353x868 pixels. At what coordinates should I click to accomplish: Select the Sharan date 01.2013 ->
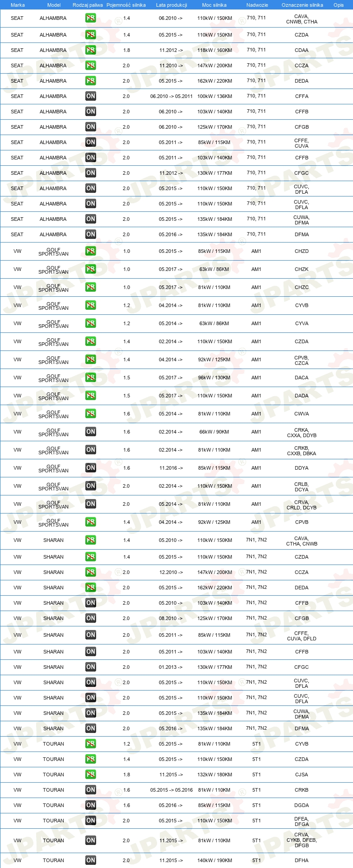[x=171, y=667]
